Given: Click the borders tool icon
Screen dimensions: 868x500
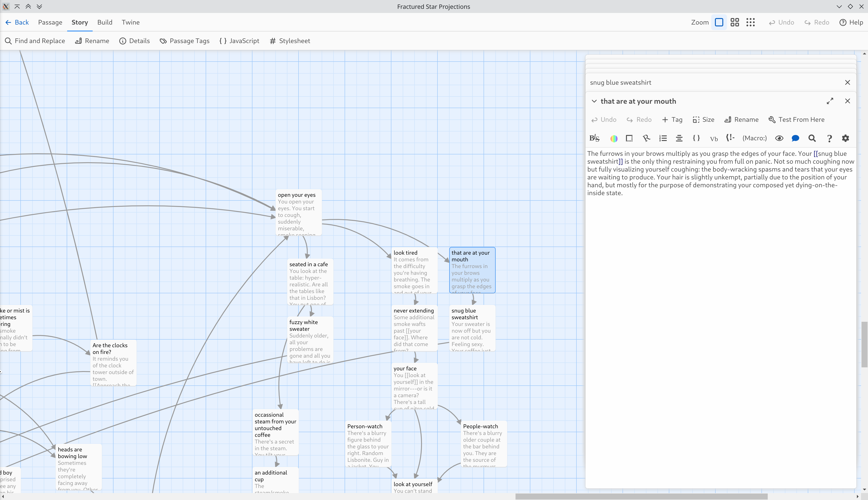Looking at the screenshot, I should coord(629,138).
